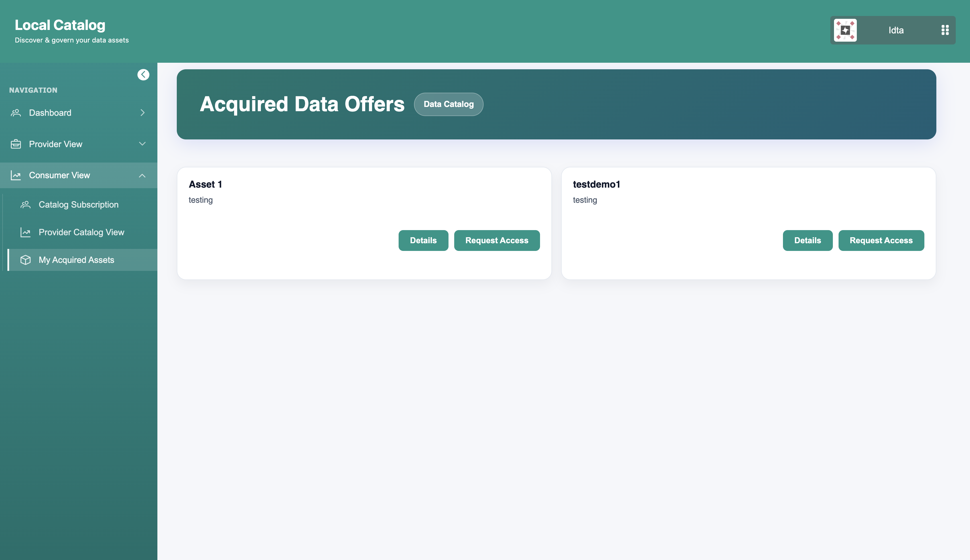Click the Local Catalog title
The height and width of the screenshot is (560, 970).
[x=60, y=25]
